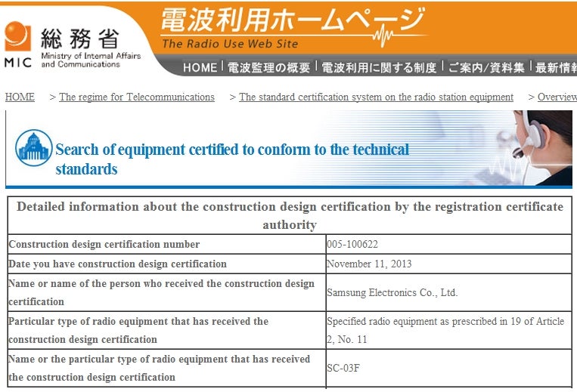The width and height of the screenshot is (577, 392).
Task: Follow the HOME breadcrumb link
Action: (20, 97)
